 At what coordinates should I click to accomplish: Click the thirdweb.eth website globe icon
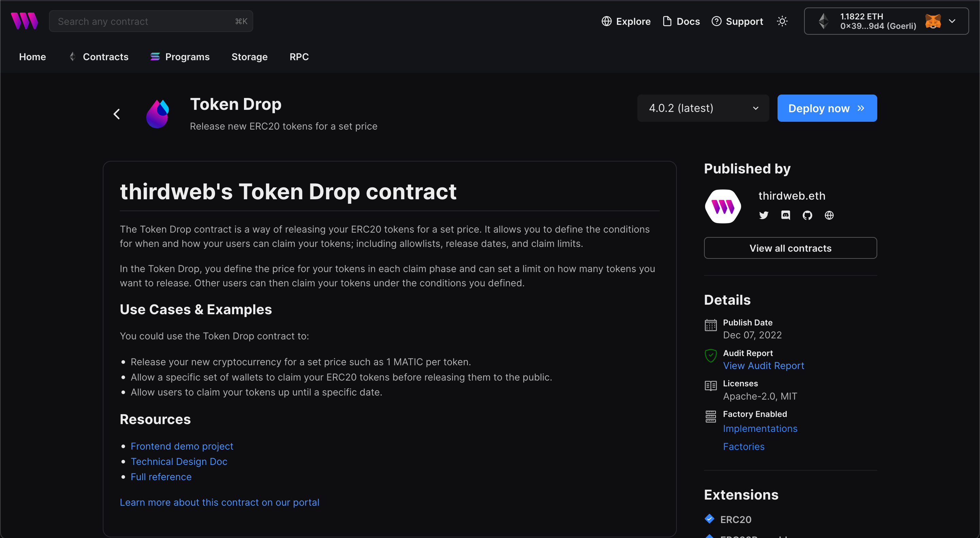[830, 215]
